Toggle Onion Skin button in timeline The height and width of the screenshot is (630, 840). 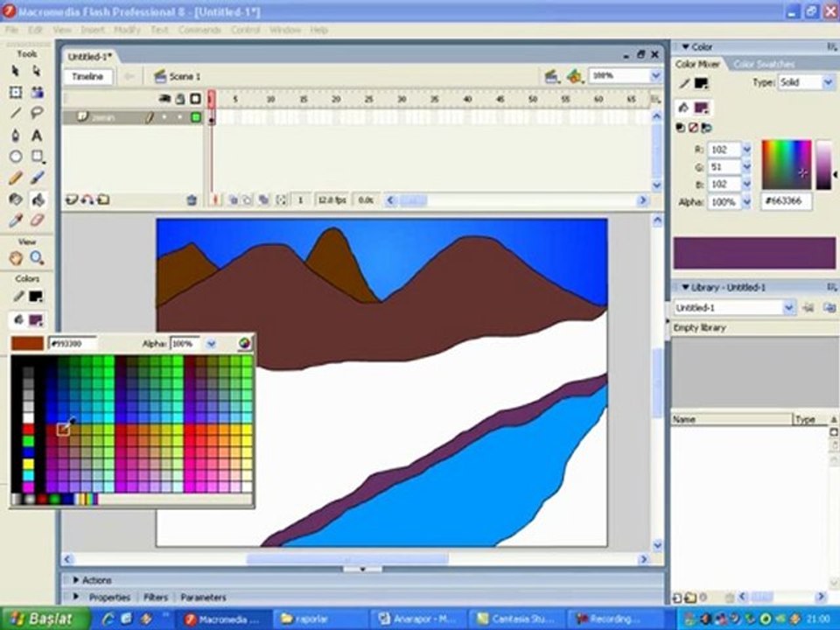pos(233,200)
